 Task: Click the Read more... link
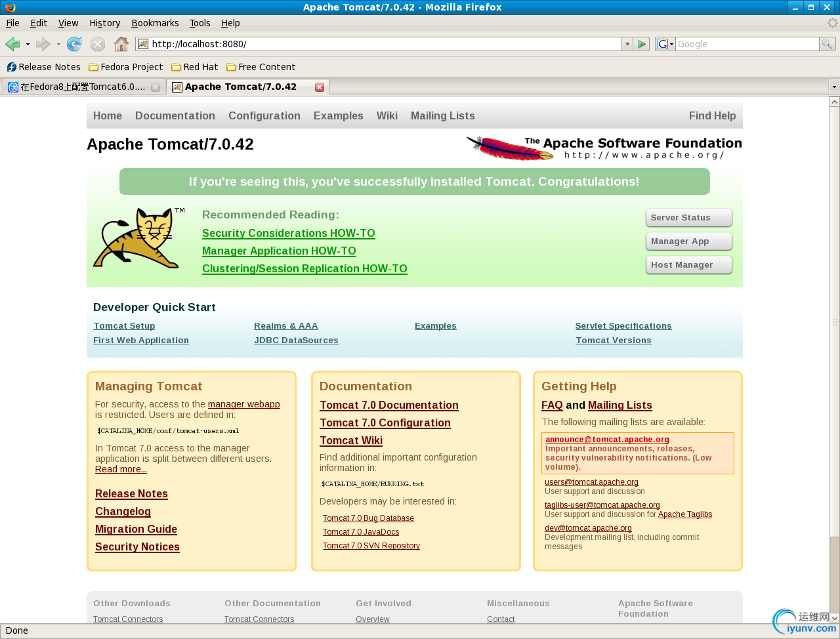(x=121, y=469)
